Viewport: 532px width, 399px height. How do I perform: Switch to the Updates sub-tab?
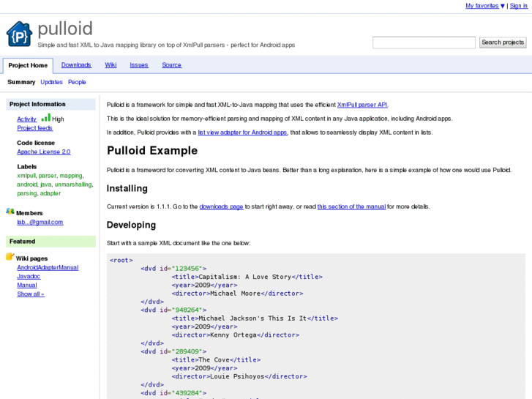pyautogui.click(x=51, y=82)
